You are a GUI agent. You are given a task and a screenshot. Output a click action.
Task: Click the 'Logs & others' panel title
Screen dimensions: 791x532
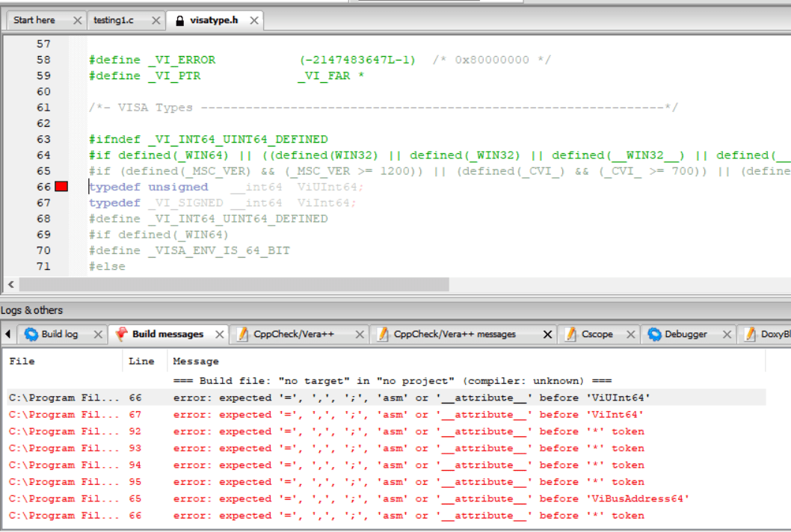coord(32,310)
